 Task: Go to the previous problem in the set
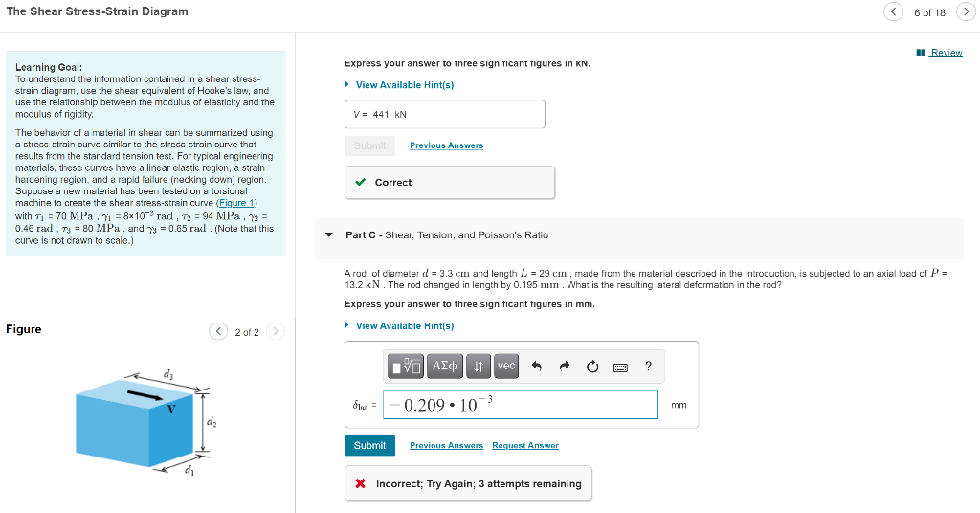(x=893, y=11)
